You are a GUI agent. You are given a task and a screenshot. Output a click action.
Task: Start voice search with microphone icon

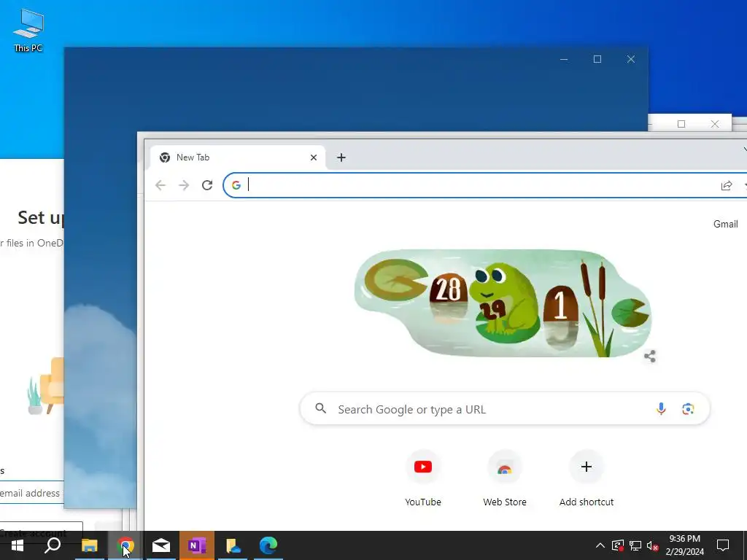(661, 408)
